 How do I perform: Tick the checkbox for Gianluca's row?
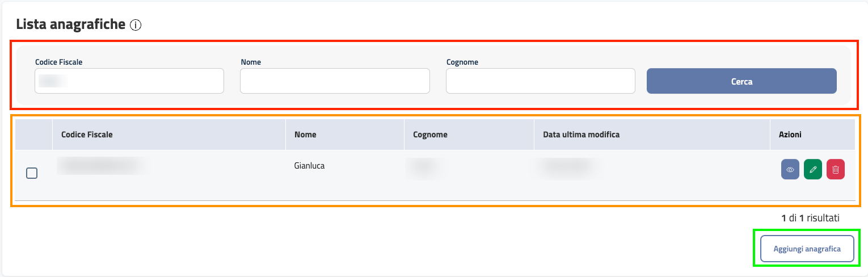[x=32, y=173]
